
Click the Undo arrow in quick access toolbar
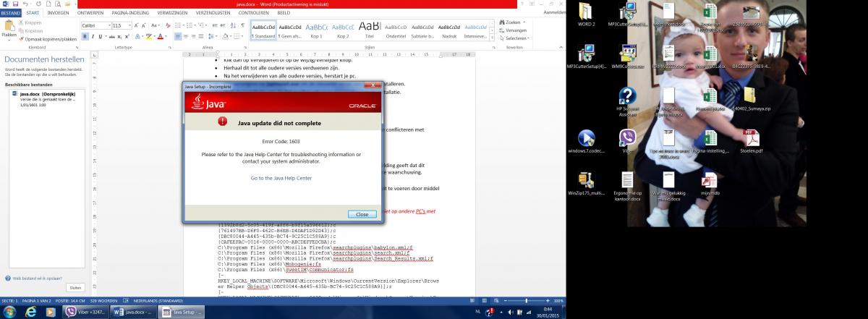25,4
